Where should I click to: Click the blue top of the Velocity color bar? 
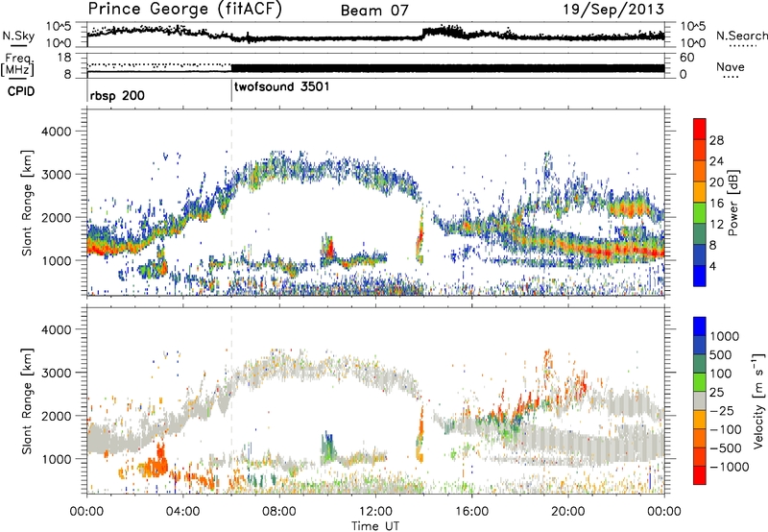tap(700, 326)
